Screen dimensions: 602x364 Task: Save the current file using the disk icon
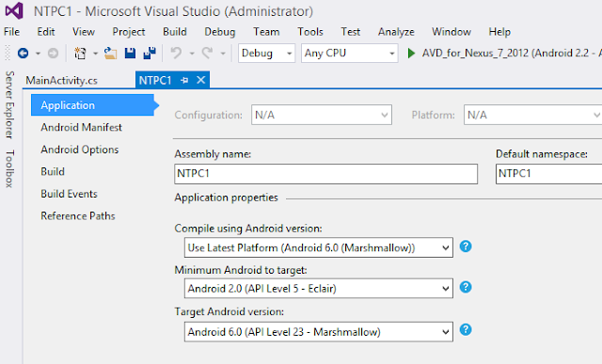click(130, 53)
